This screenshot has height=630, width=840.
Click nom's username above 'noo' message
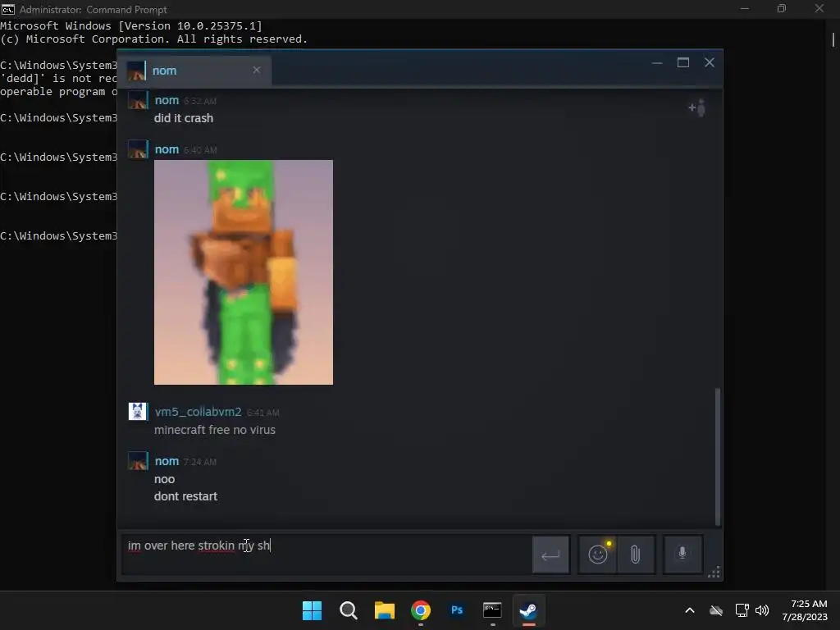pos(167,461)
